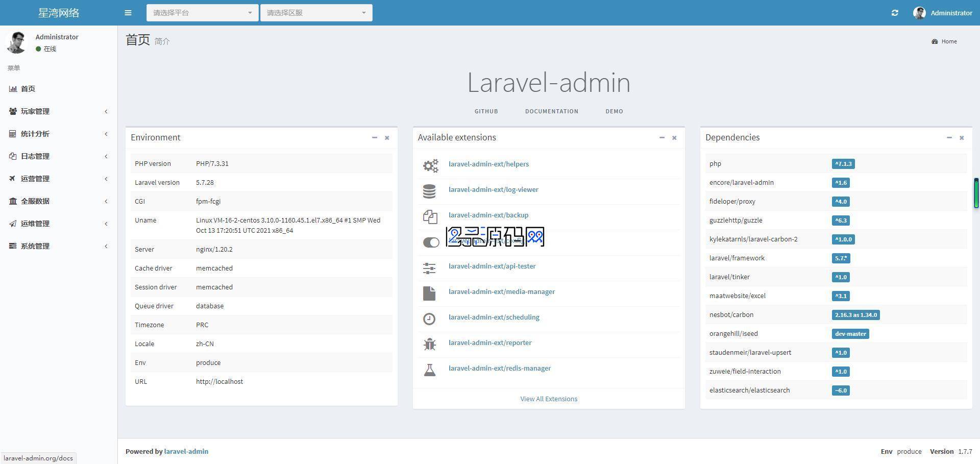Expand 运营管理 menu chevron
This screenshot has width=980, height=464.
click(x=106, y=179)
